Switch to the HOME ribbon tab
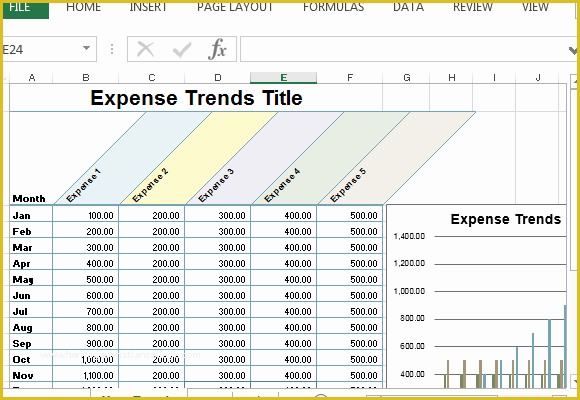The width and height of the screenshot is (580, 400). pyautogui.click(x=84, y=7)
